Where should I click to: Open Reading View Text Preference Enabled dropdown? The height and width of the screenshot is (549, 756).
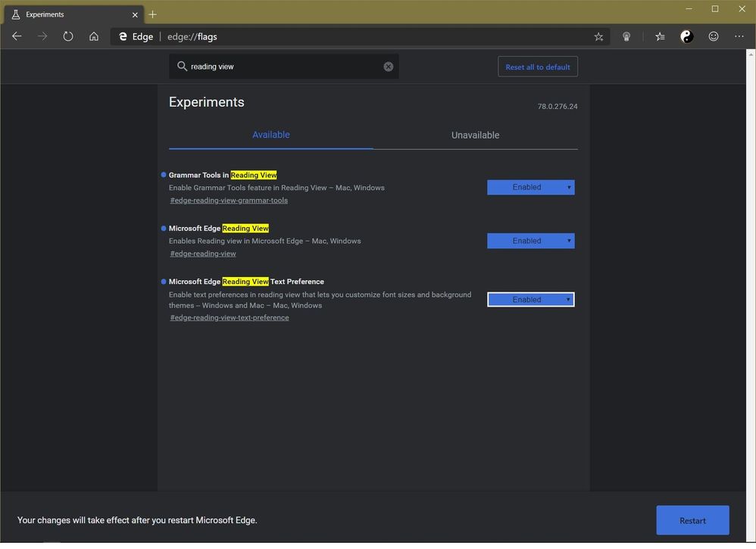coord(530,300)
